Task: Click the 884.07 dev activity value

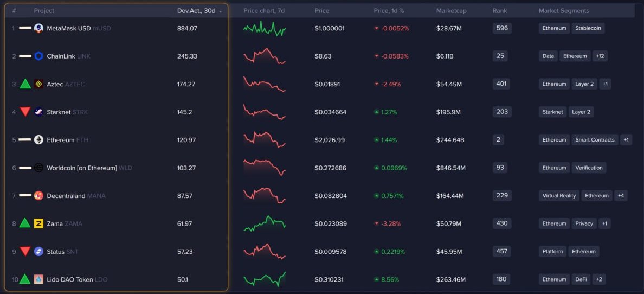Action: [x=187, y=28]
